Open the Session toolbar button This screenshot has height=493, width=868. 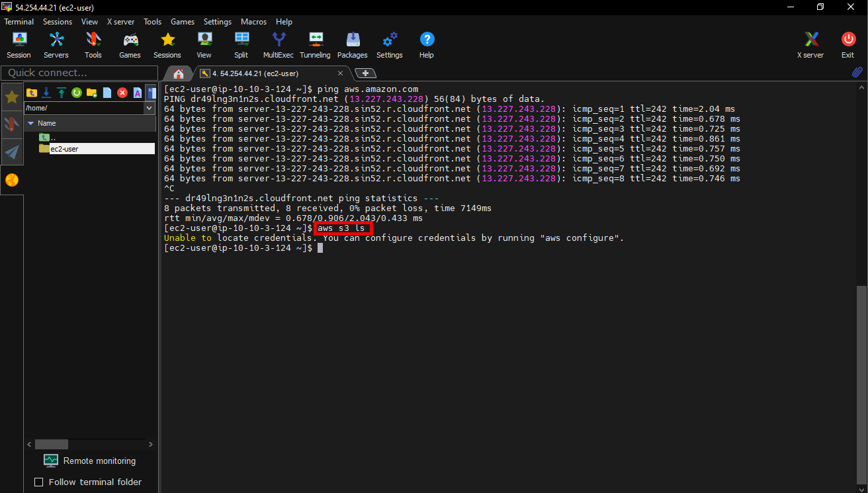coord(19,45)
